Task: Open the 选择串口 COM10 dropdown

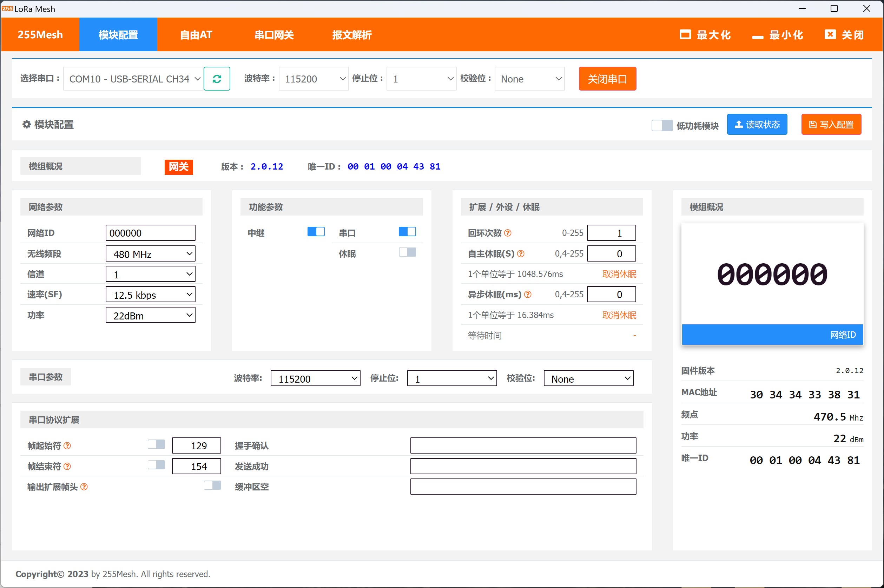Action: (x=133, y=79)
